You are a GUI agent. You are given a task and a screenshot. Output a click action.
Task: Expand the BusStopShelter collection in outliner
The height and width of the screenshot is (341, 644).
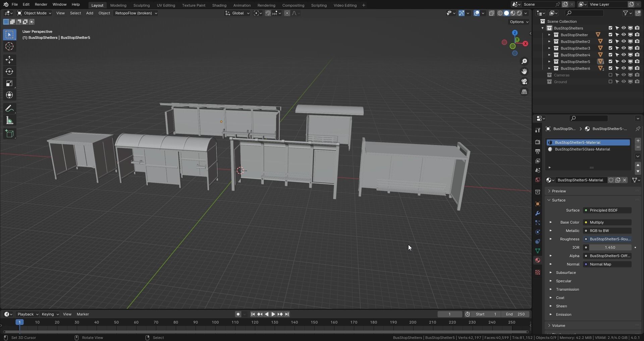549,35
